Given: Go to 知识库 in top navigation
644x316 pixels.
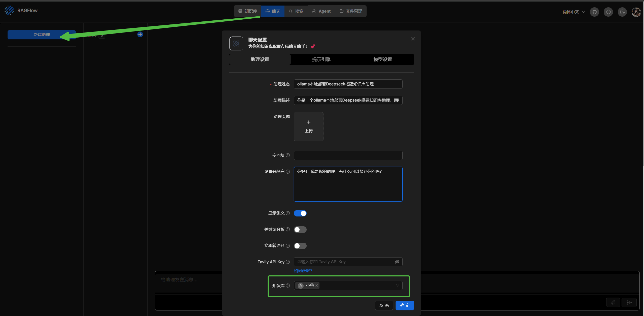Looking at the screenshot, I should pos(247,11).
